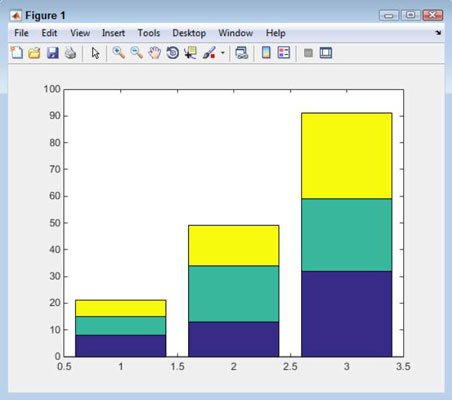
Task: Select yellow segment of bar 1
Action: (x=121, y=308)
